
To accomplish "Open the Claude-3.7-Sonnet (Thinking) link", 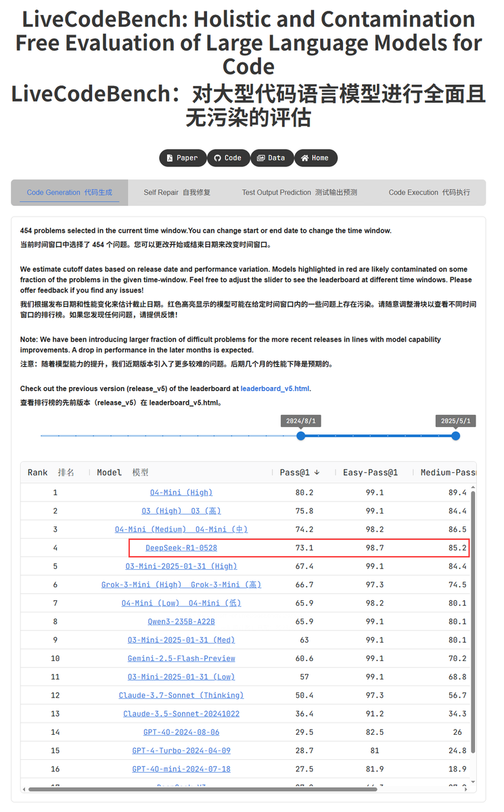I will point(181,695).
